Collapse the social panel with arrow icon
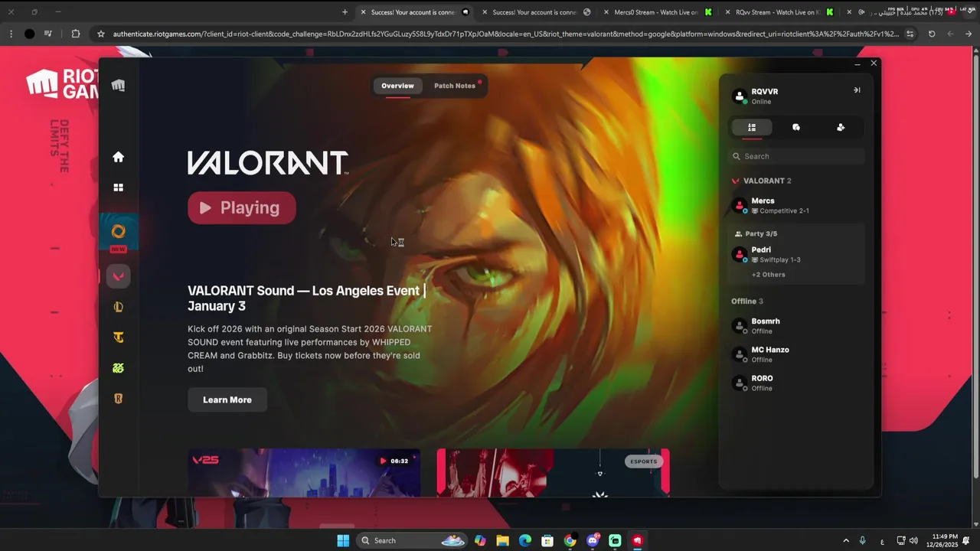Screen dimensions: 980x551 857,90
